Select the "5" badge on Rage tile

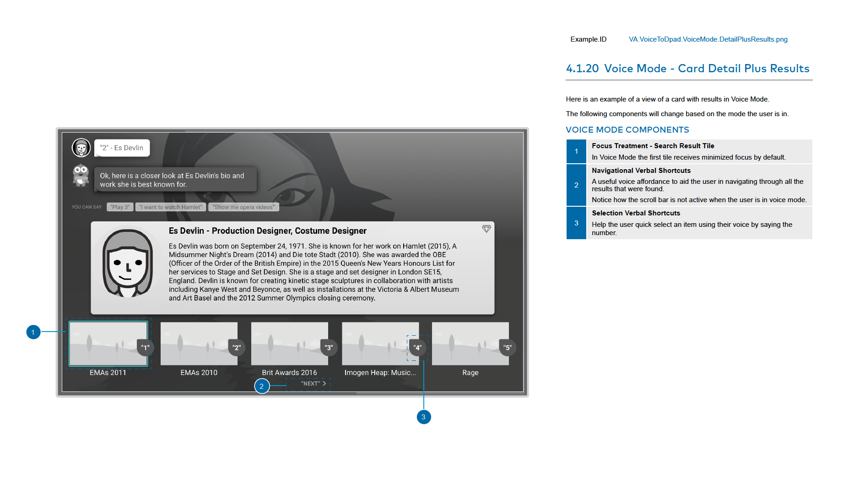click(x=508, y=348)
